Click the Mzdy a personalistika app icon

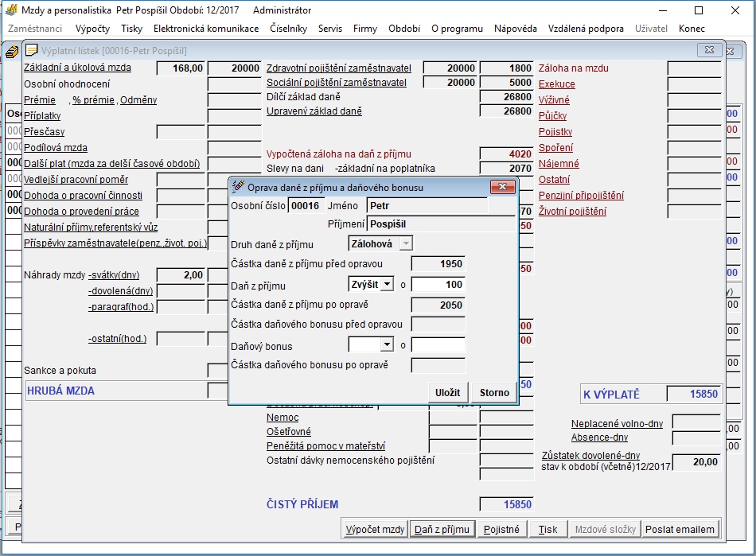pyautogui.click(x=10, y=10)
